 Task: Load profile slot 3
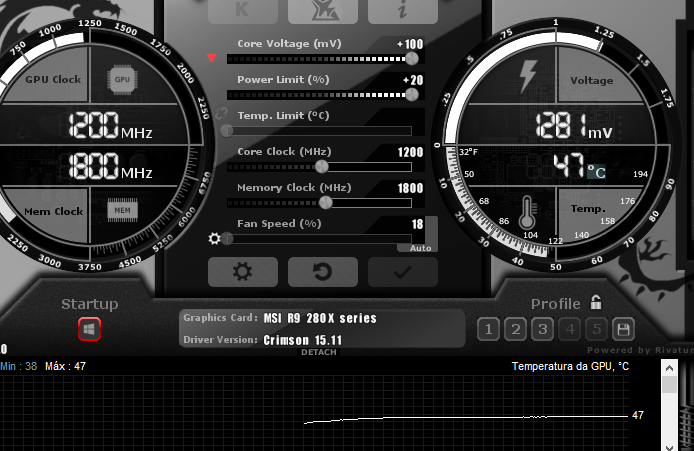(x=543, y=329)
